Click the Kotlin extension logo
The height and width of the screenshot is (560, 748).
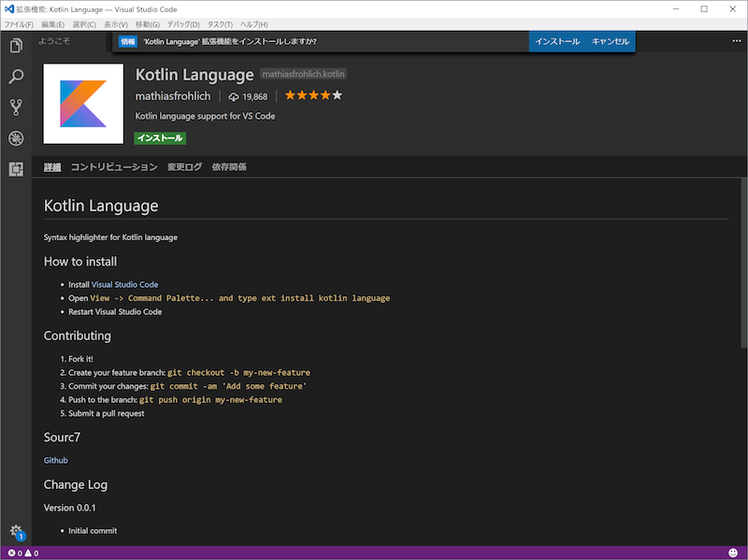tap(83, 104)
